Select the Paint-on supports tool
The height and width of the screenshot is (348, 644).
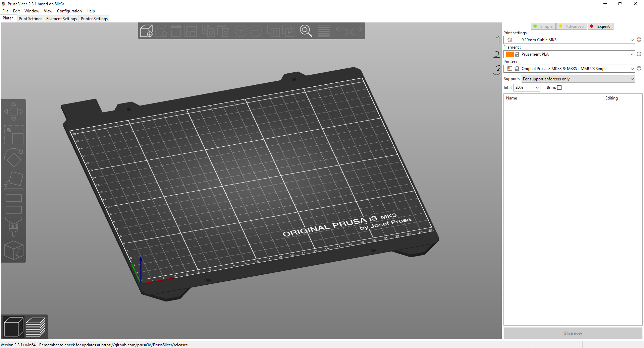click(14, 227)
